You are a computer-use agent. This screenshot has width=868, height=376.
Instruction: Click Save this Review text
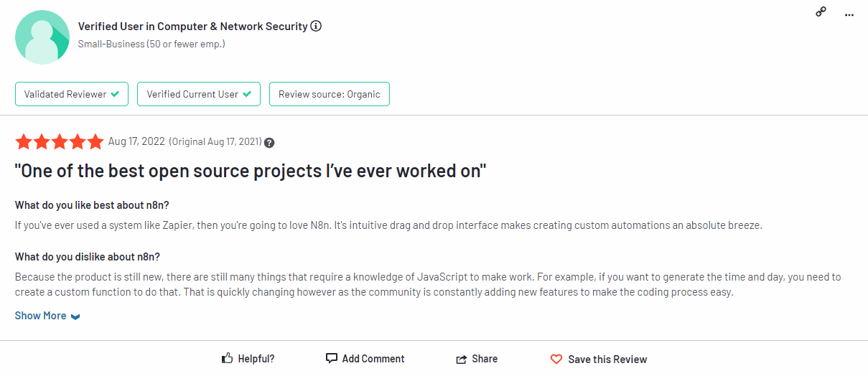point(607,359)
